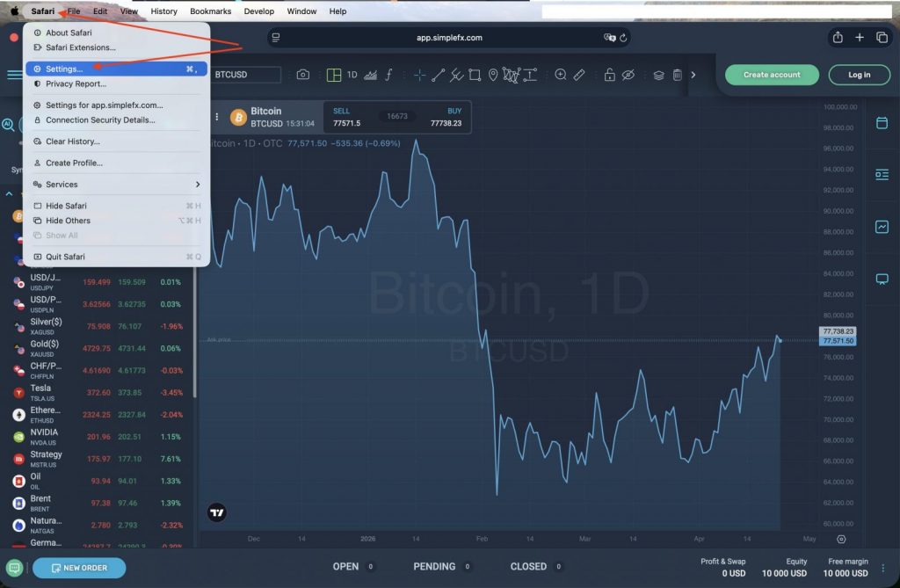This screenshot has width=900, height=588.
Task: Select Clear History... menu entry
Action: coord(72,142)
